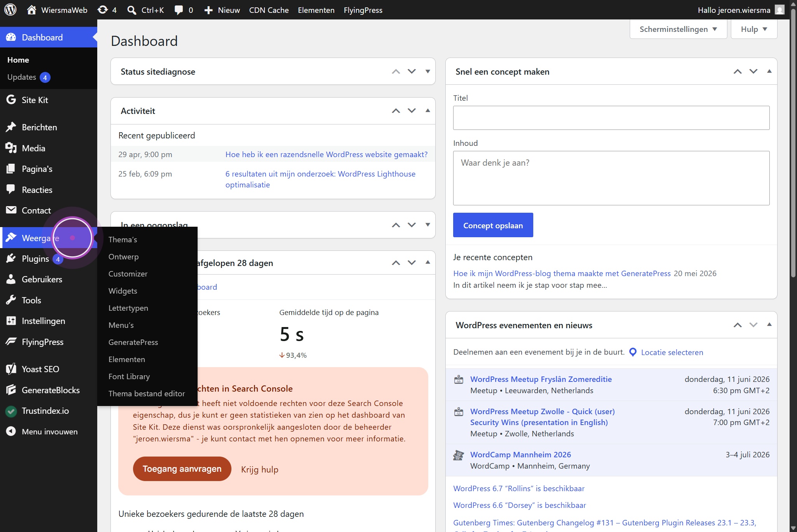The width and height of the screenshot is (797, 532).
Task: Open Yoast SEO icon
Action: [x=11, y=369]
